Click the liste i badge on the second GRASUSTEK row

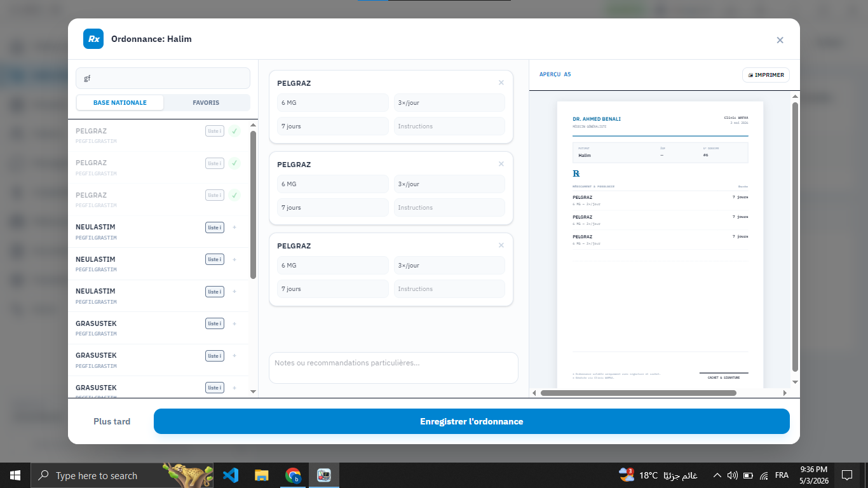point(215,356)
